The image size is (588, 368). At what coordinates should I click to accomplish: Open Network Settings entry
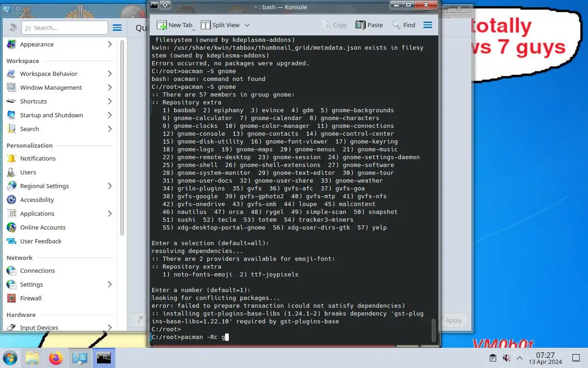(60, 284)
